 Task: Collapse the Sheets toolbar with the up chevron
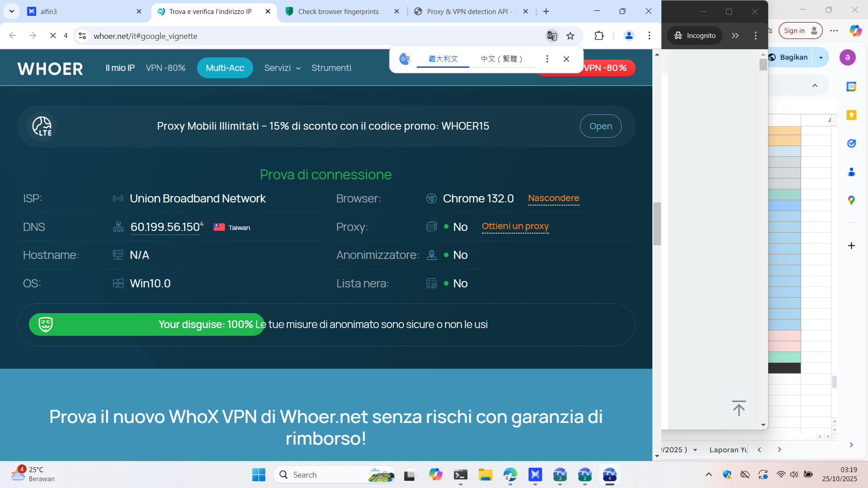[x=815, y=85]
